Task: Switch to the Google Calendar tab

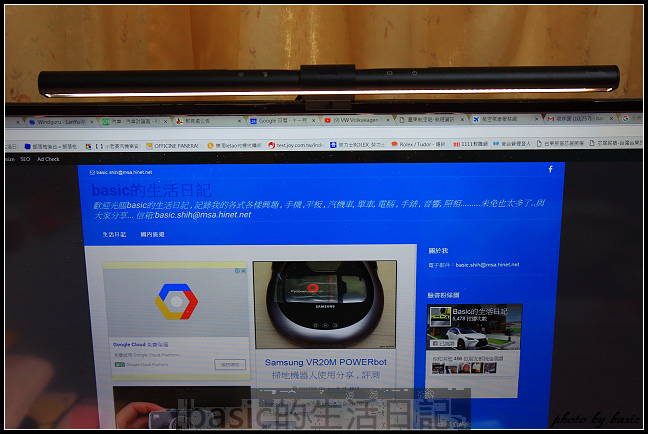Action: click(282, 120)
